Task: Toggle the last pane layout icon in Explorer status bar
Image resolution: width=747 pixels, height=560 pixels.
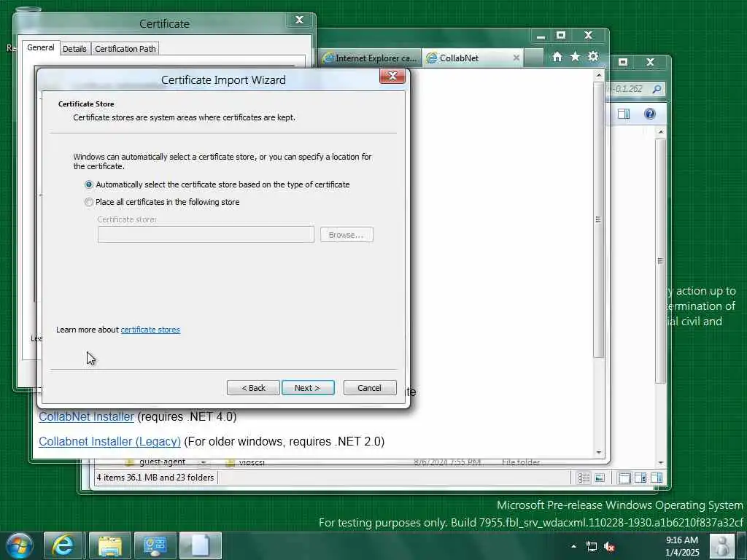Action: [x=657, y=478]
